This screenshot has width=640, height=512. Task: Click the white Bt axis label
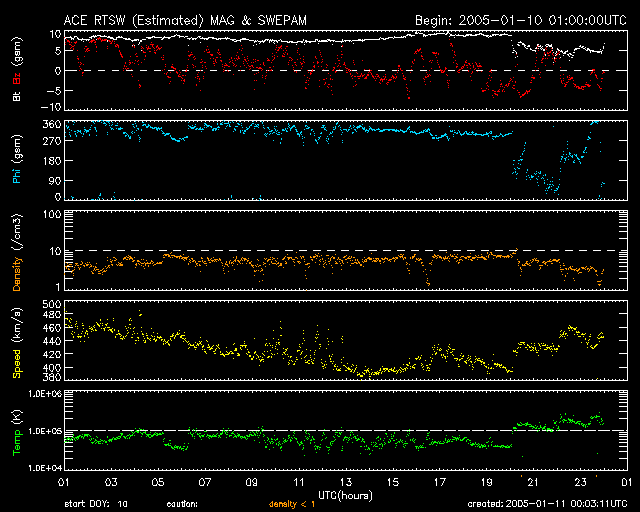click(x=16, y=98)
